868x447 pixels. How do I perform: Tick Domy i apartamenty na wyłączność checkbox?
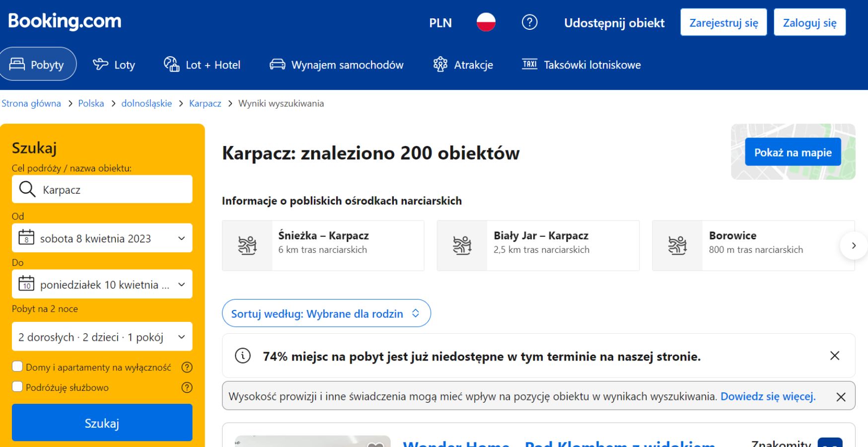17,367
